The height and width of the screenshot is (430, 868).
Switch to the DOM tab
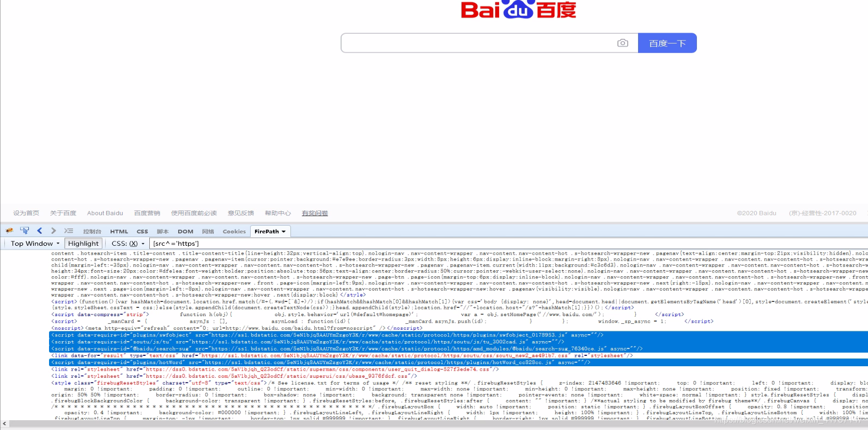(x=185, y=232)
